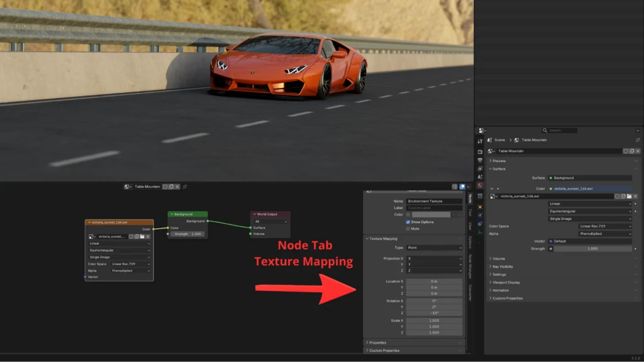
Task: Toggle fake user on image in Environment Texture node
Action: [x=131, y=236]
